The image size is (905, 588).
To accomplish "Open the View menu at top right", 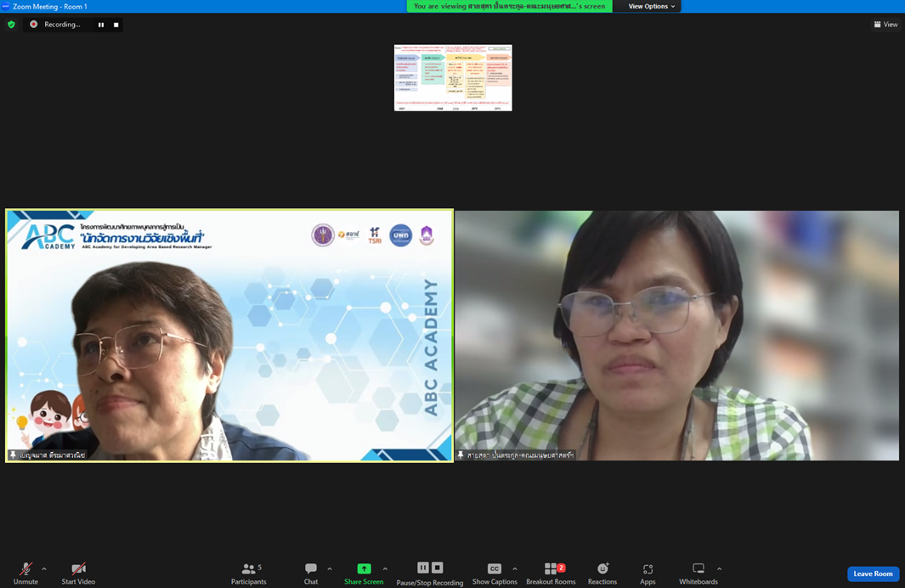I will [x=885, y=25].
